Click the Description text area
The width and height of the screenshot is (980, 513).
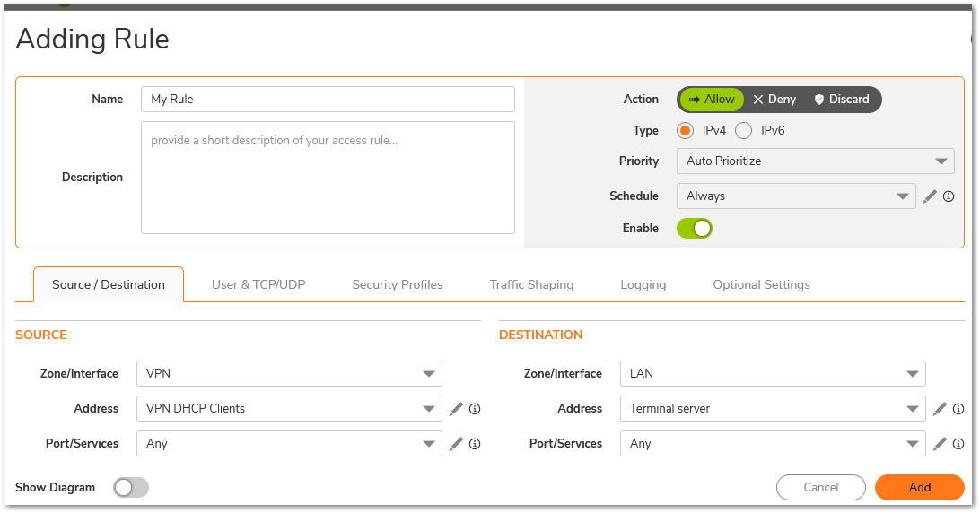coord(328,178)
